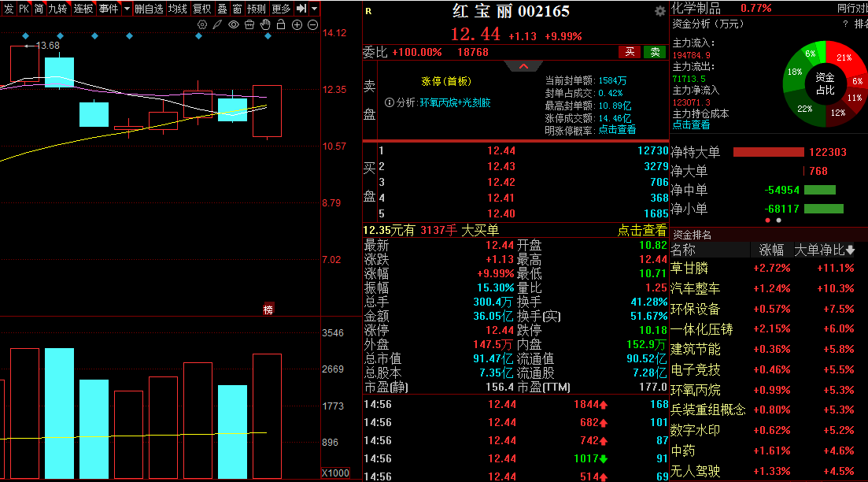Click the stock title 红宝丽 002165
The height and width of the screenshot is (482, 868).
tap(511, 11)
